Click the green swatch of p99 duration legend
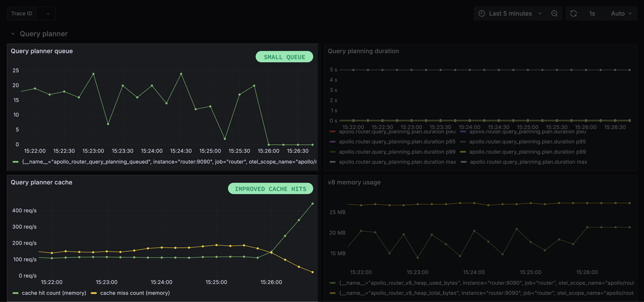Screen dimensions: 644x302 pyautogui.click(x=333, y=152)
